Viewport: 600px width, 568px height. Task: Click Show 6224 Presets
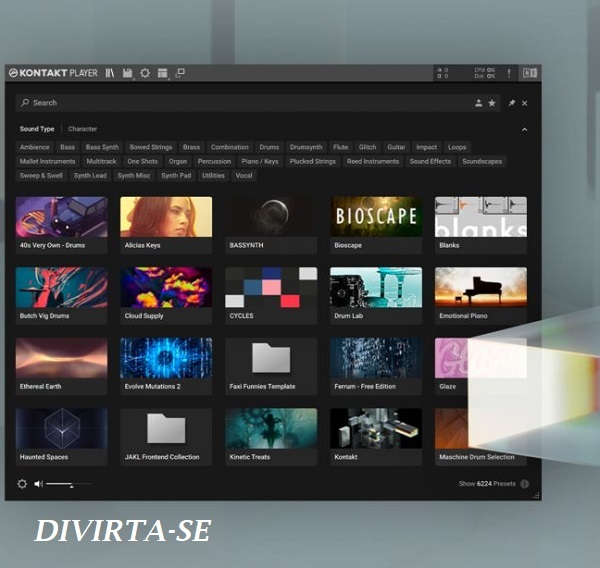[487, 484]
